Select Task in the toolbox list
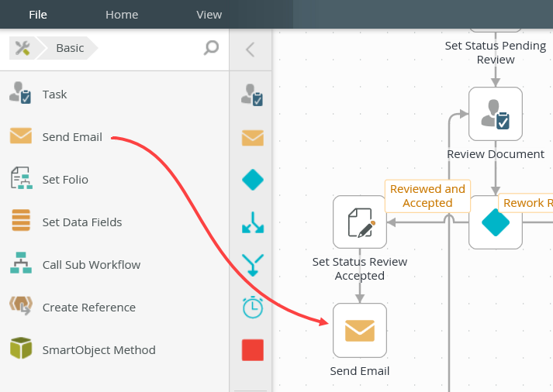This screenshot has height=392, width=553. click(x=54, y=95)
